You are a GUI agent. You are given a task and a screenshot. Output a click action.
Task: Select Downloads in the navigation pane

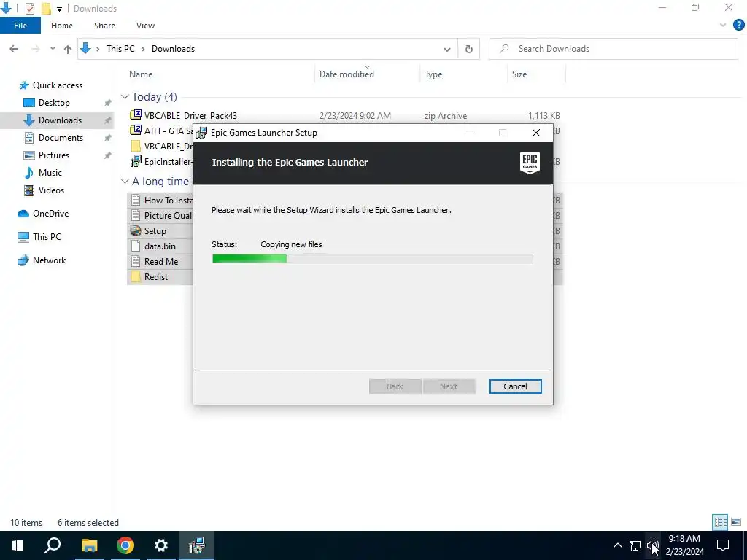tap(60, 120)
